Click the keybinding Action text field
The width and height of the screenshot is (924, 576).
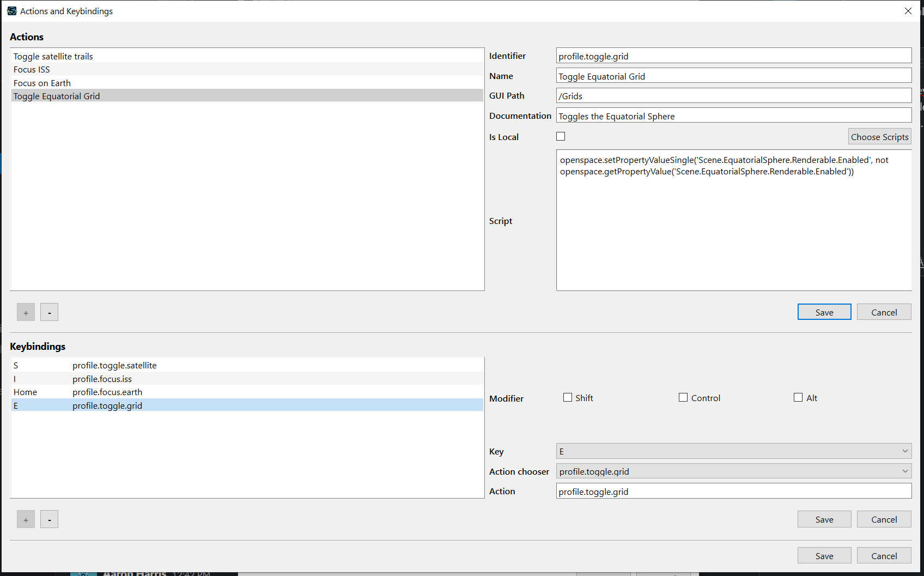click(734, 491)
